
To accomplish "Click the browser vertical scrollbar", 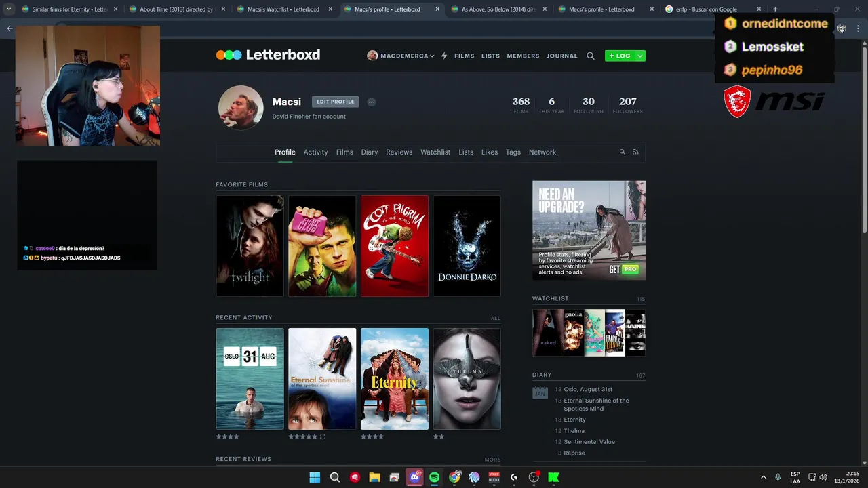I will 864,142.
